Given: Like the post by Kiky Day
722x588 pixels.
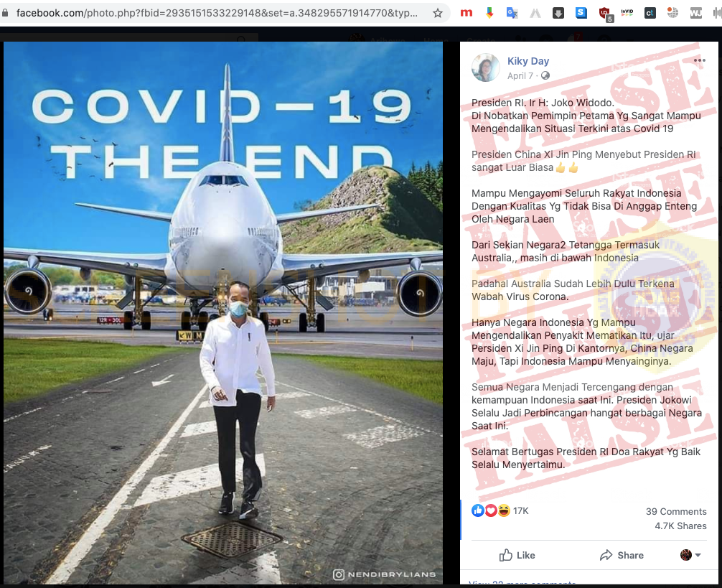Looking at the screenshot, I should pos(517,555).
